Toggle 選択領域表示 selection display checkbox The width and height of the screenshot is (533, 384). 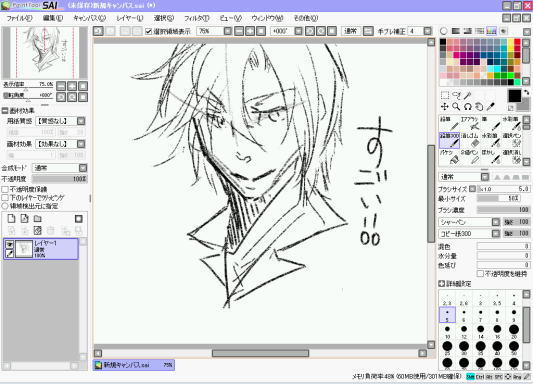148,31
